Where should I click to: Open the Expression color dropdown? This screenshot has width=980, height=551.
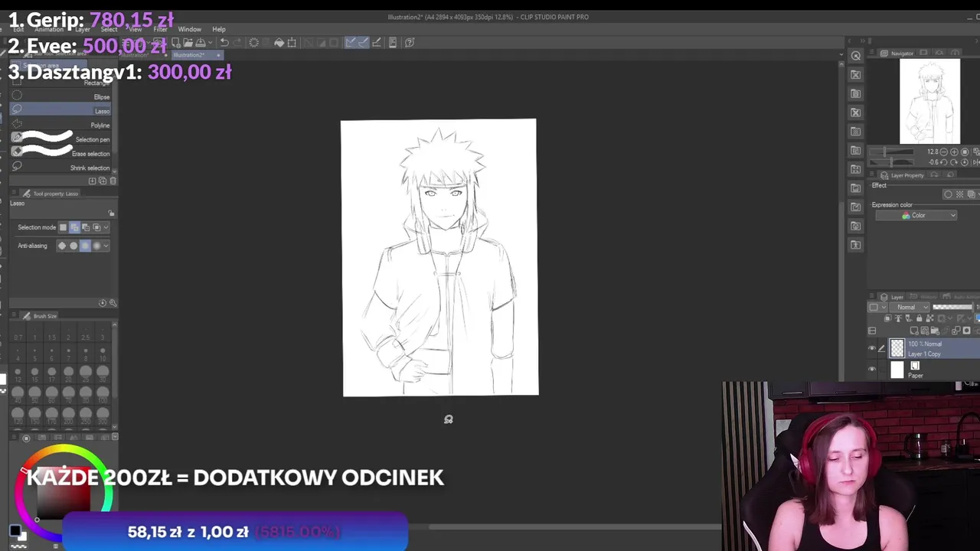click(x=916, y=215)
